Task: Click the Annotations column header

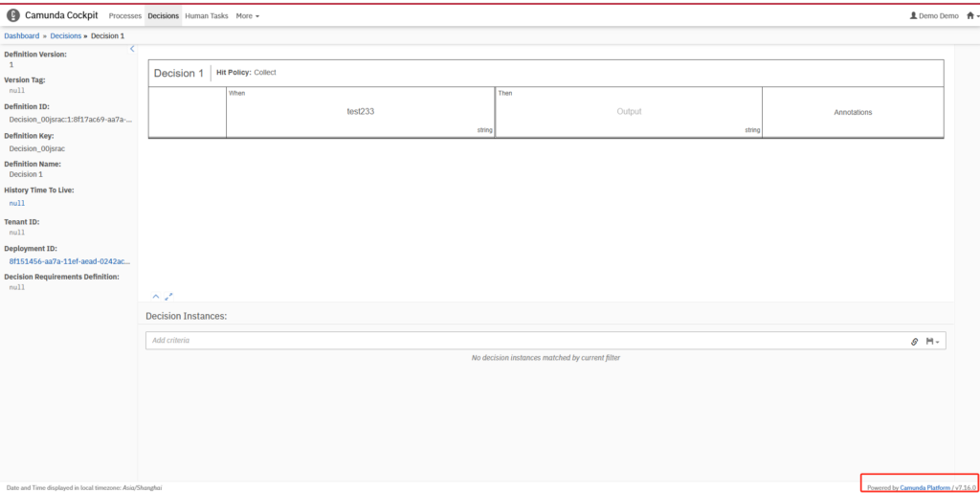Action: tap(853, 112)
